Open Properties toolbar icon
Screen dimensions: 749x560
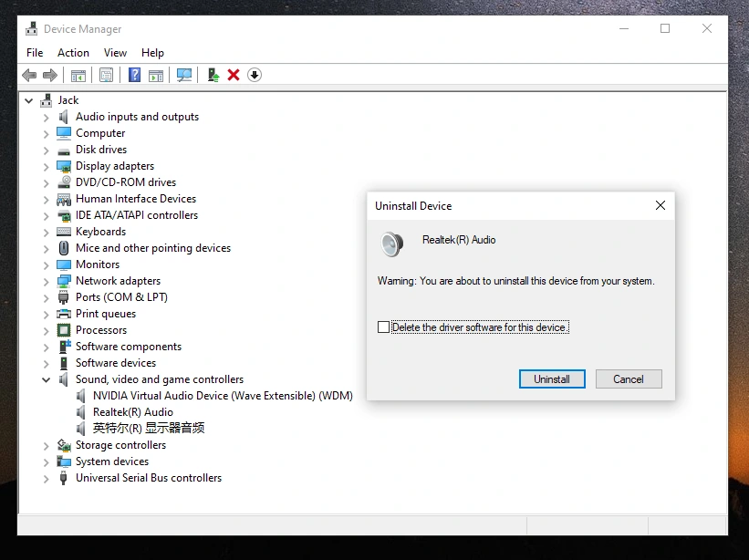point(106,75)
